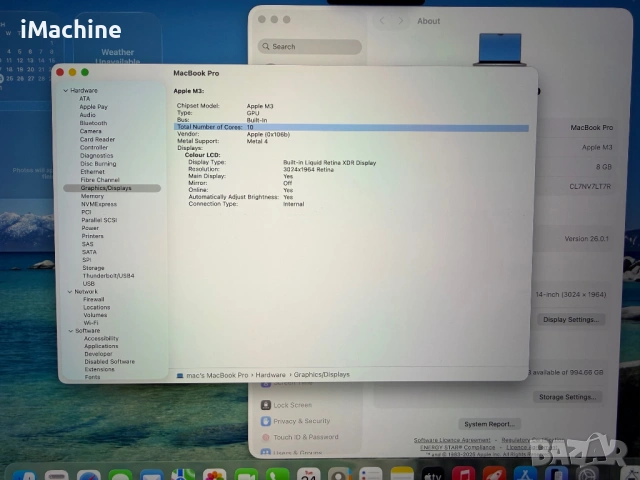Image resolution: width=640 pixels, height=480 pixels.
Task: Open Maps from the Dock
Action: pyautogui.click(x=183, y=476)
